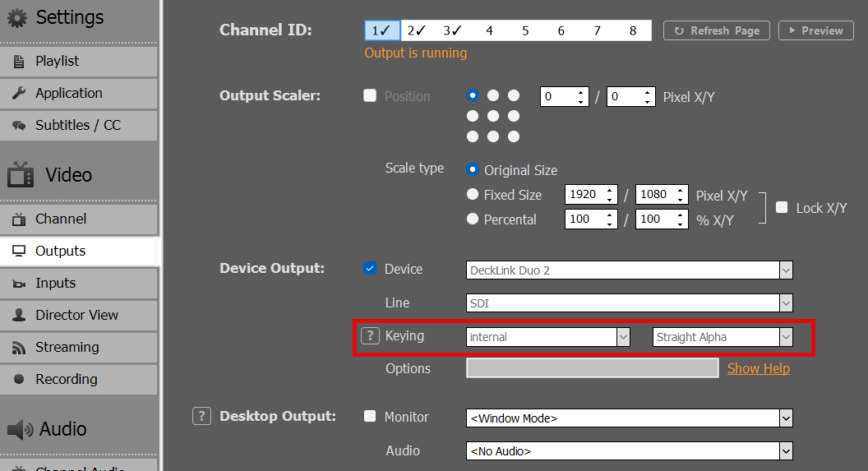Screen dimensions: 868x471
Task: Open the Recording settings section
Action: coord(79,379)
